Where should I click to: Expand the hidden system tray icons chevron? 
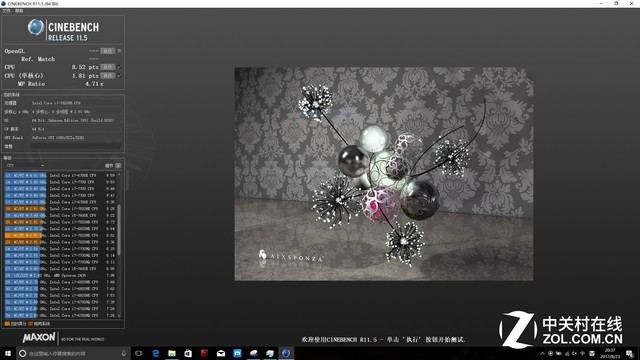click(x=542, y=353)
